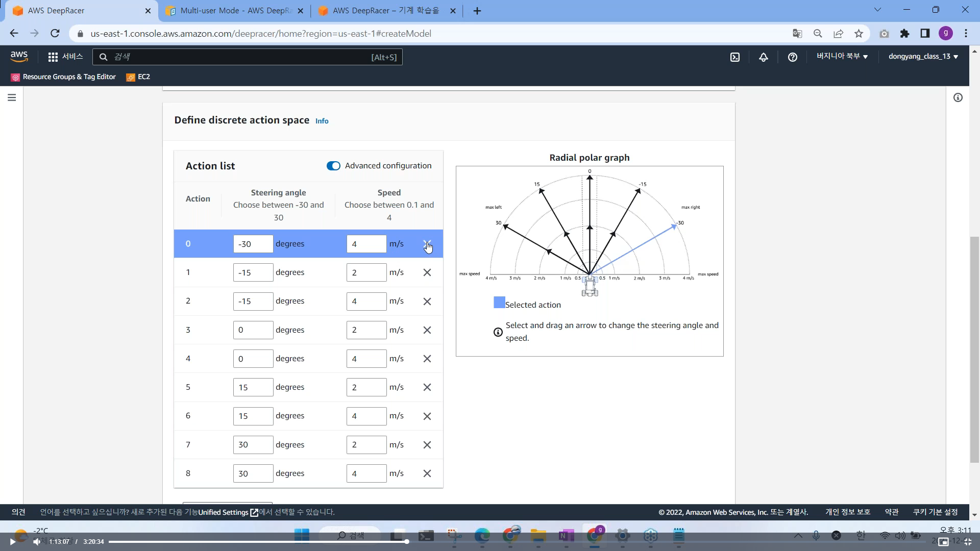
Task: Open the notifications bell
Action: pos(764,57)
